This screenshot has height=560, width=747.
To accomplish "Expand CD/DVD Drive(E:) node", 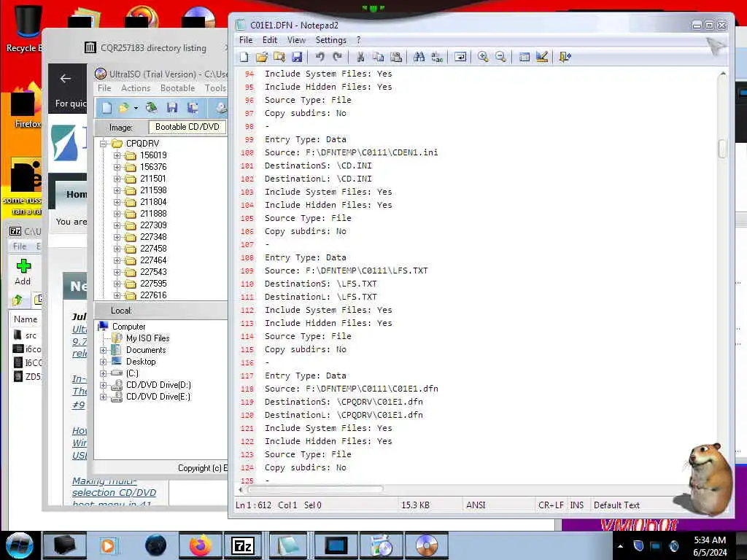I will (x=104, y=397).
